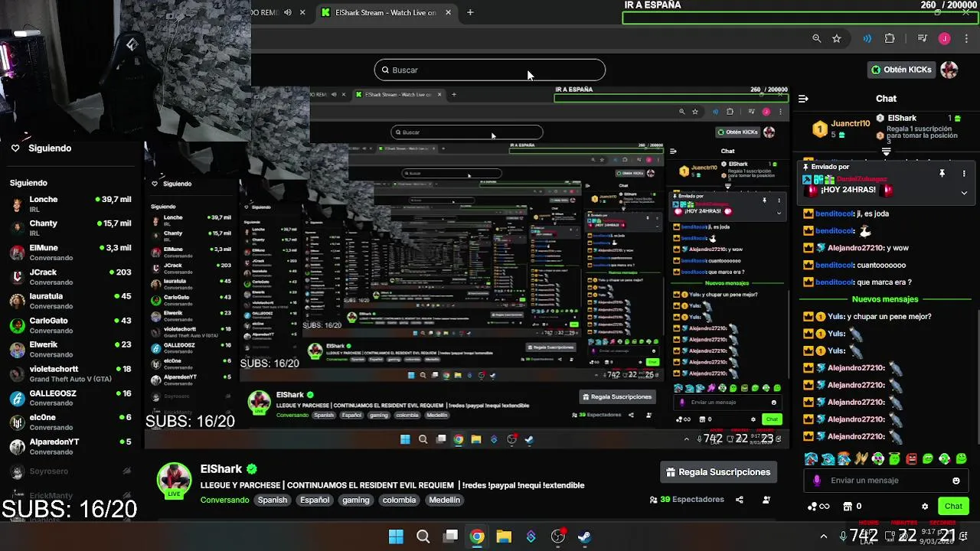Open ElShark channel avatar
Viewport: 980px width, 551px height.
(174, 479)
